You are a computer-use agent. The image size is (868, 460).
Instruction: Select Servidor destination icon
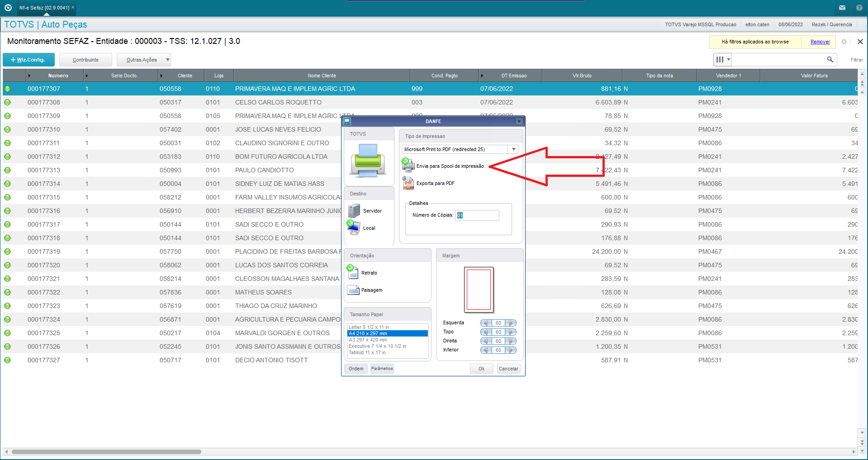pos(354,211)
